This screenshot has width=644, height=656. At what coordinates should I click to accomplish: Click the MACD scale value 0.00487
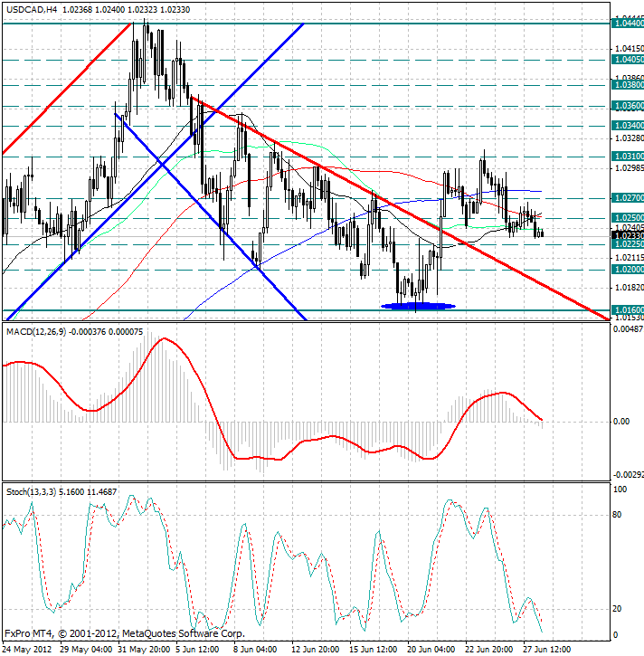click(628, 329)
